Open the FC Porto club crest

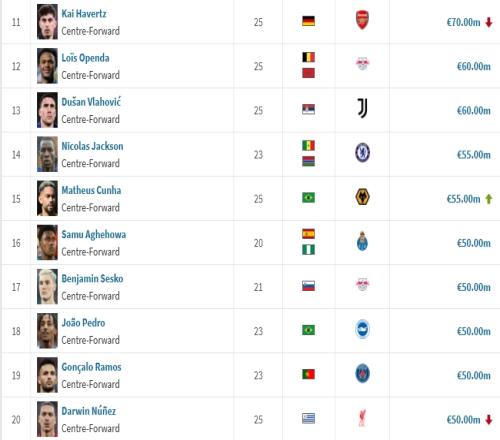[362, 241]
